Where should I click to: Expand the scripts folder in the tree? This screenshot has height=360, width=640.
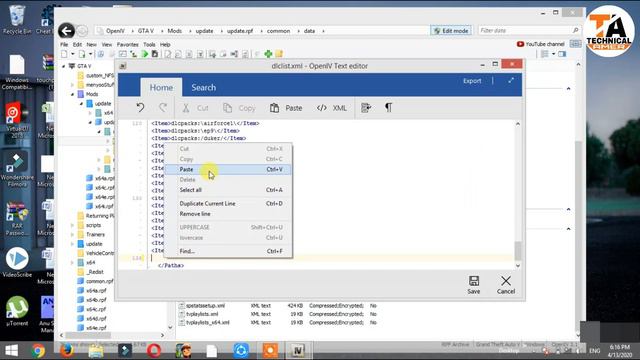point(73,225)
